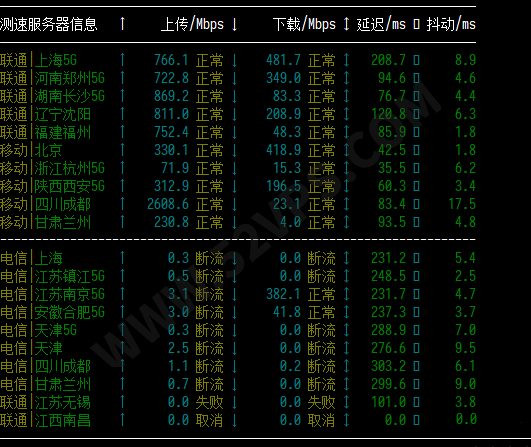531x447 pixels.
Task: Select the 抖动/ms column header
Action: [451, 24]
